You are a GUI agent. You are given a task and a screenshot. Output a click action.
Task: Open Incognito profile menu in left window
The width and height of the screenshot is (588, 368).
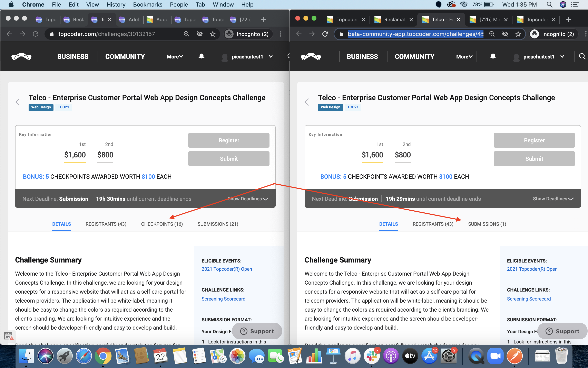click(x=248, y=34)
